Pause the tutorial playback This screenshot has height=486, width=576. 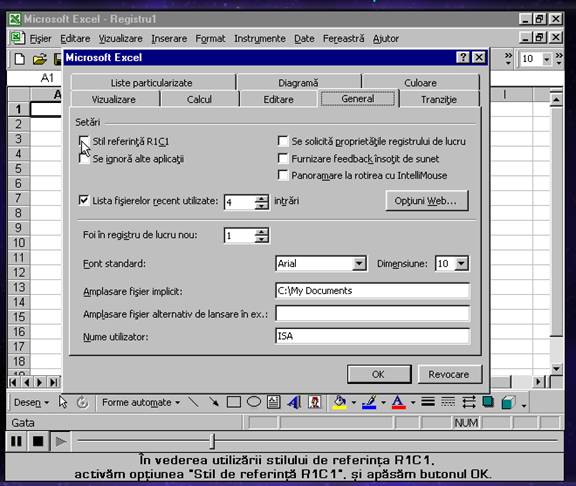click(x=16, y=441)
